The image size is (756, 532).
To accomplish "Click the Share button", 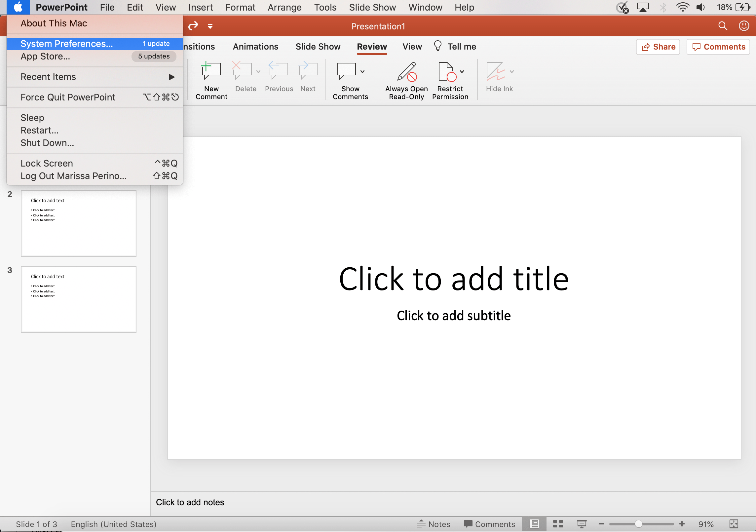I will (x=658, y=47).
